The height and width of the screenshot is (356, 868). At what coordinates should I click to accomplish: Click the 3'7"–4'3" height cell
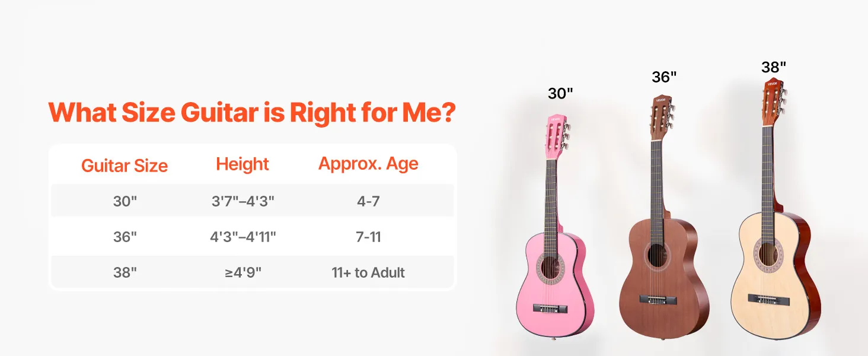coord(242,201)
